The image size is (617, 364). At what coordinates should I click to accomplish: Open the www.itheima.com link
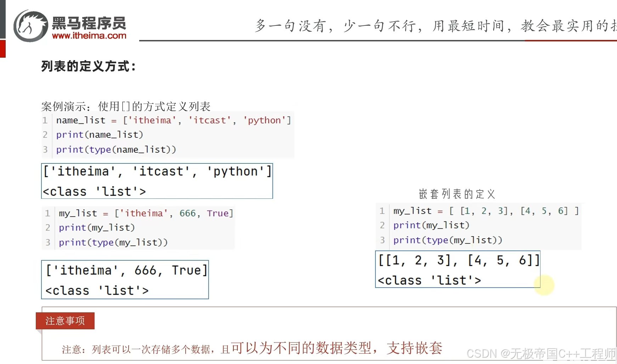(89, 35)
